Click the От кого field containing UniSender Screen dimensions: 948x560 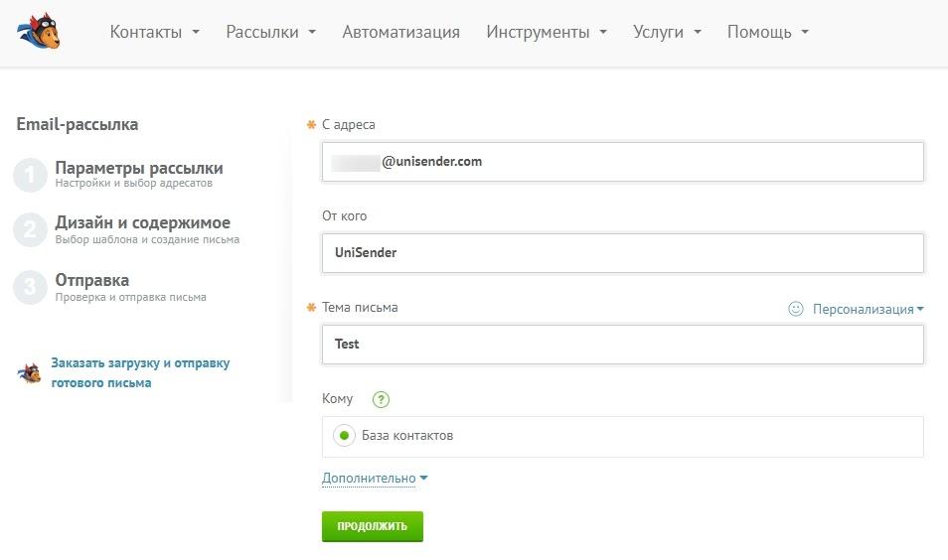pos(623,252)
